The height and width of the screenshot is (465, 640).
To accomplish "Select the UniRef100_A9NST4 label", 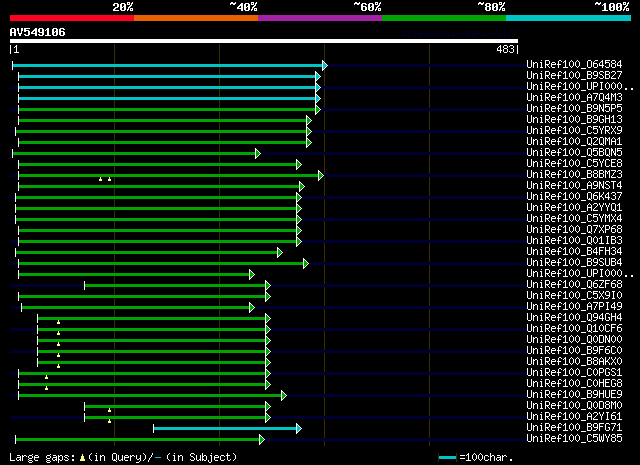I will (x=574, y=185).
